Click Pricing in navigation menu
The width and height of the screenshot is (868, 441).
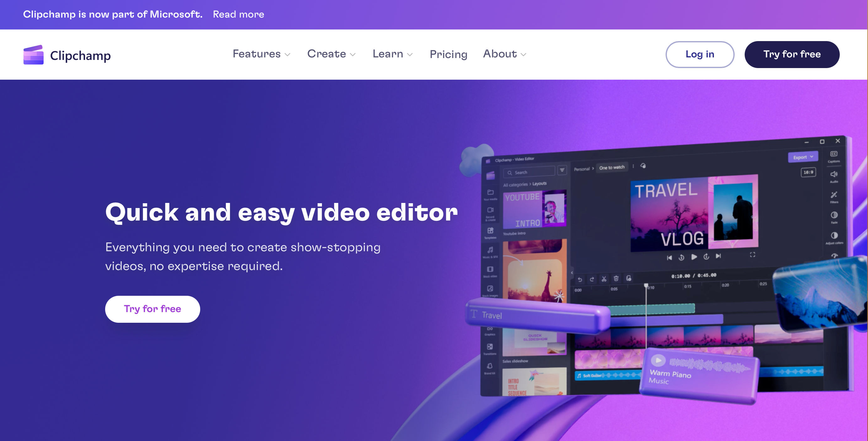pyautogui.click(x=448, y=55)
